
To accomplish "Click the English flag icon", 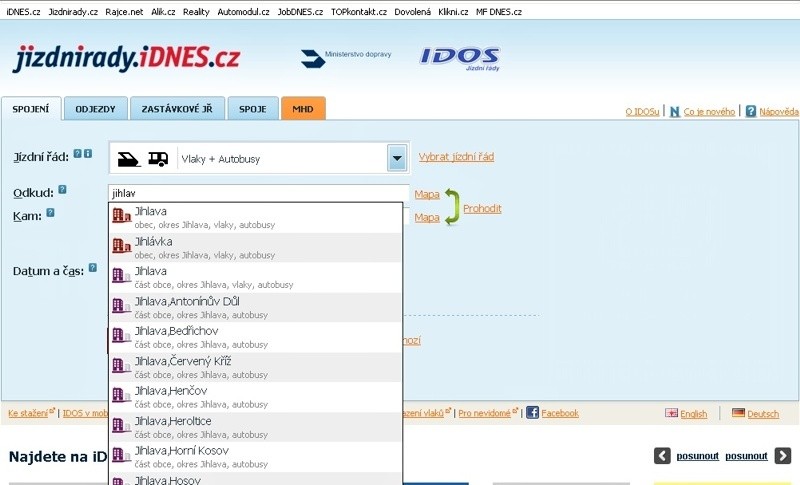I will click(x=671, y=413).
